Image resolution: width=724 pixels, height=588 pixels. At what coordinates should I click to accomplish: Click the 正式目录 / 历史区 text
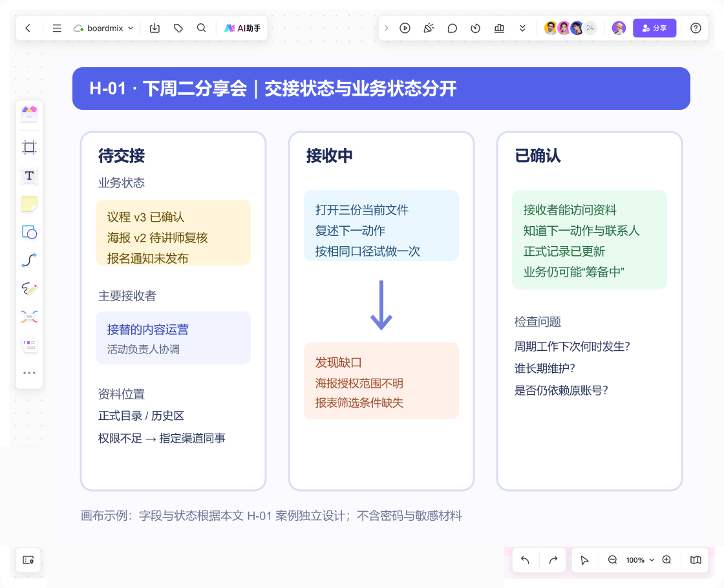click(141, 416)
